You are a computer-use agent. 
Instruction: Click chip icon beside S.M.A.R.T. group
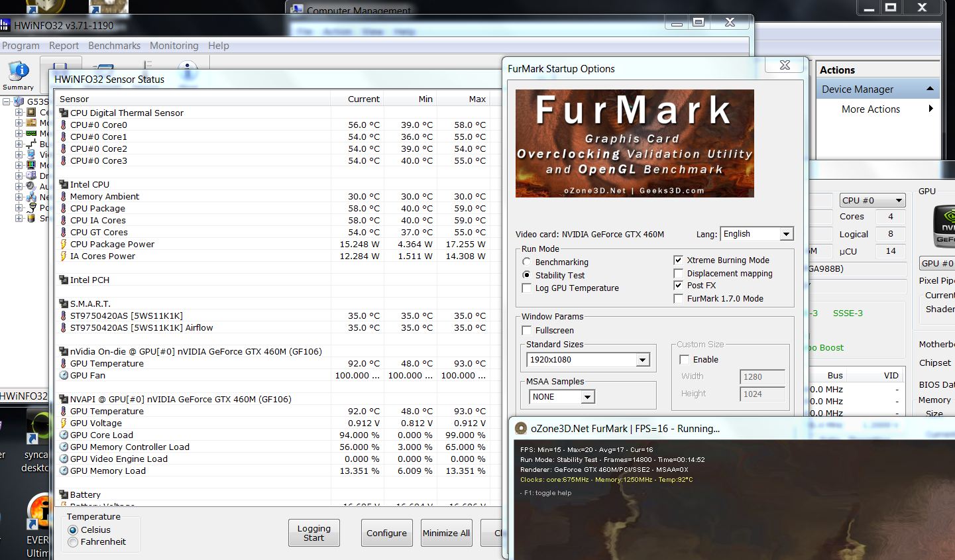pos(64,304)
